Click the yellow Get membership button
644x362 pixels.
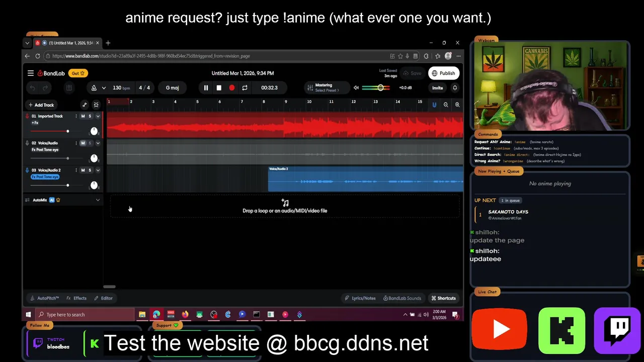coord(78,73)
